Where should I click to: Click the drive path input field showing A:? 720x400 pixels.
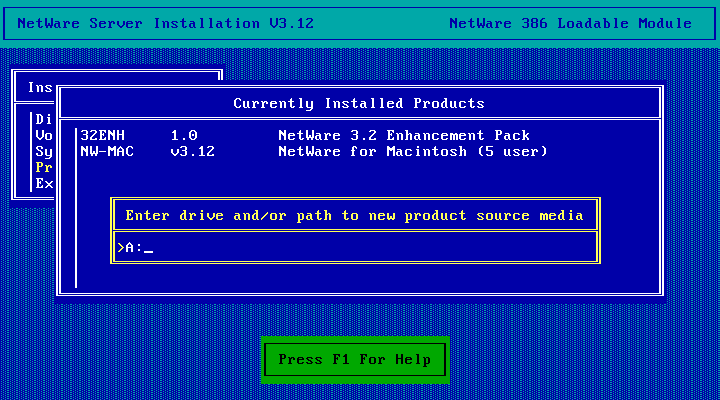(355, 248)
